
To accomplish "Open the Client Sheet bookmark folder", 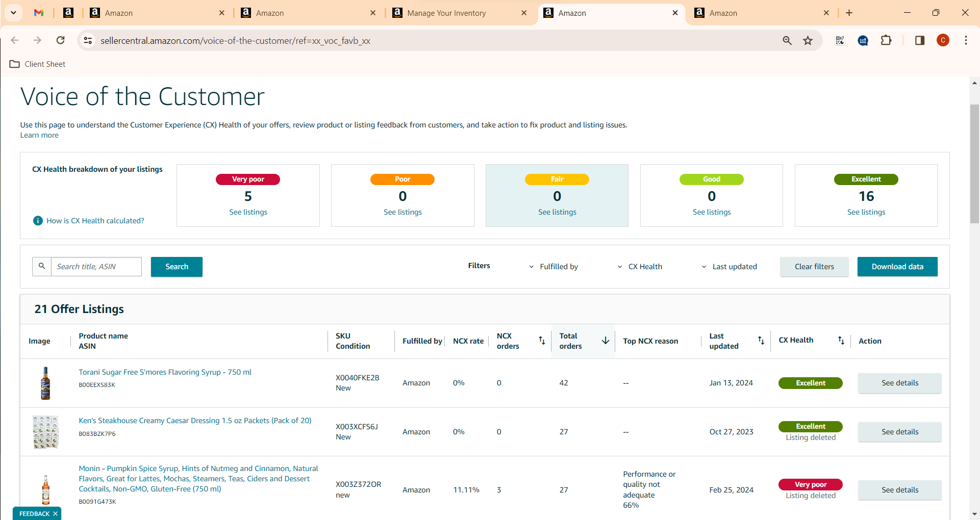I will point(38,64).
